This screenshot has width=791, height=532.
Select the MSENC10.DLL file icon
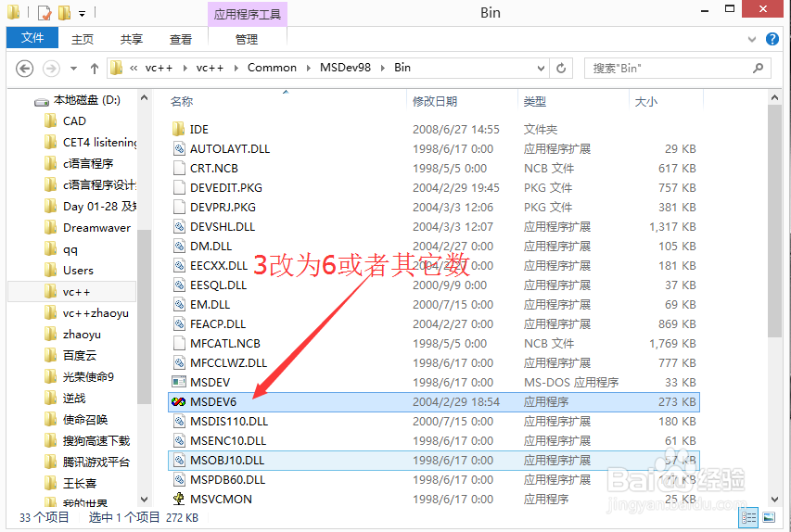(179, 441)
